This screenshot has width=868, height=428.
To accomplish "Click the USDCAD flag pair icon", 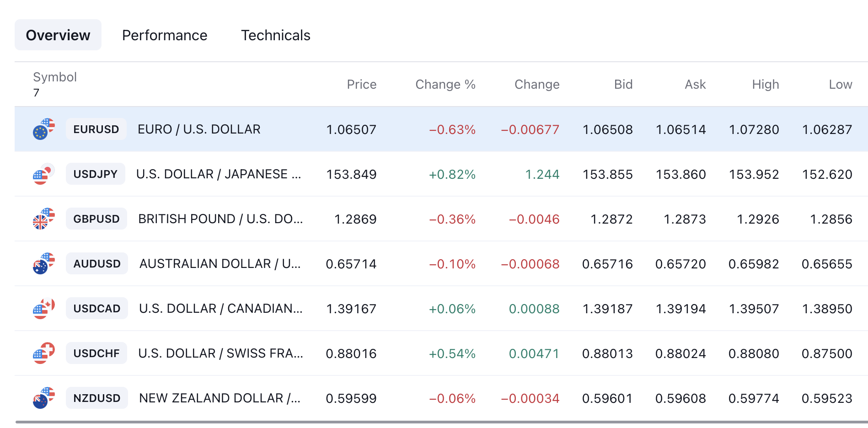I will pos(44,308).
